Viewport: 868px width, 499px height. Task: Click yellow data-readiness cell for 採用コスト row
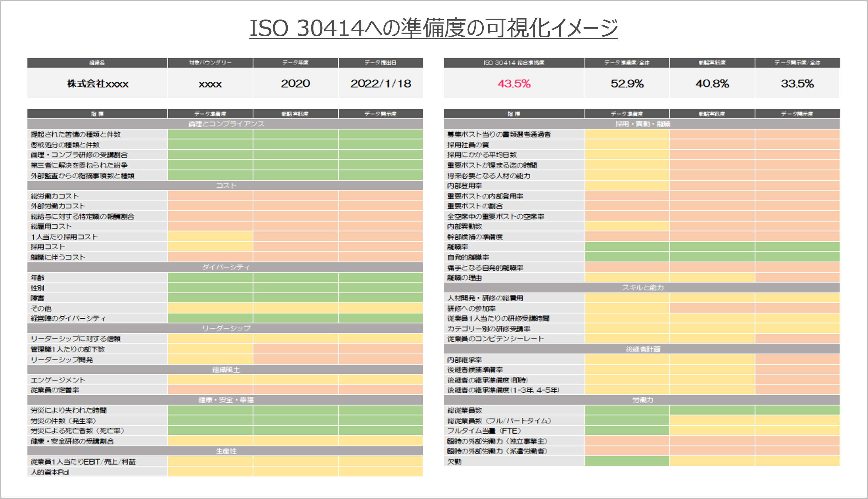pyautogui.click(x=210, y=247)
